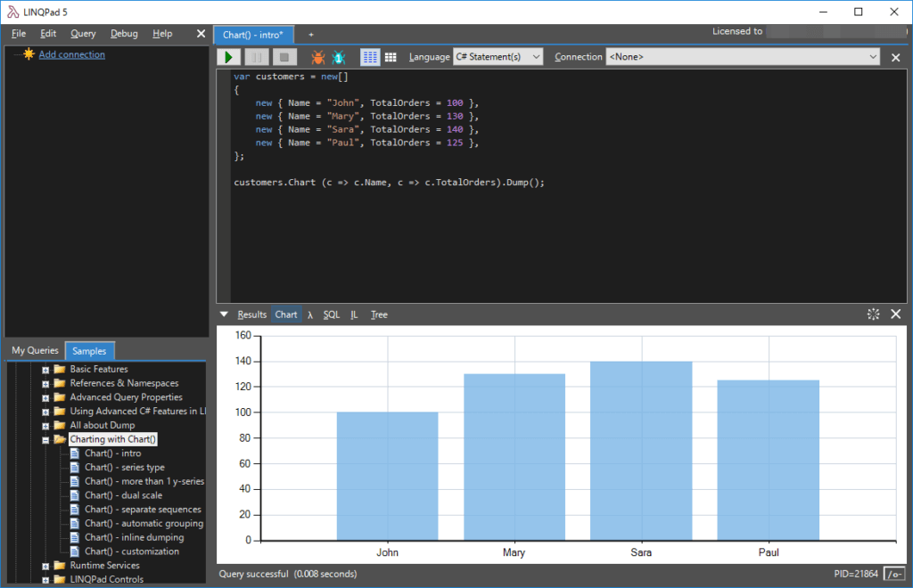Click the Add connection link
This screenshot has width=913, height=588.
tap(71, 54)
